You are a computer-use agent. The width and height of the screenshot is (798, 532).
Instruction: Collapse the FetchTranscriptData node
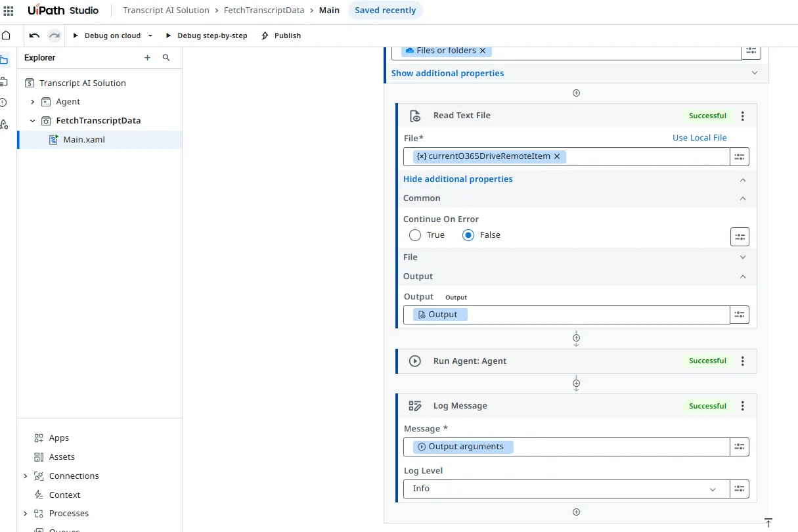click(x=33, y=121)
